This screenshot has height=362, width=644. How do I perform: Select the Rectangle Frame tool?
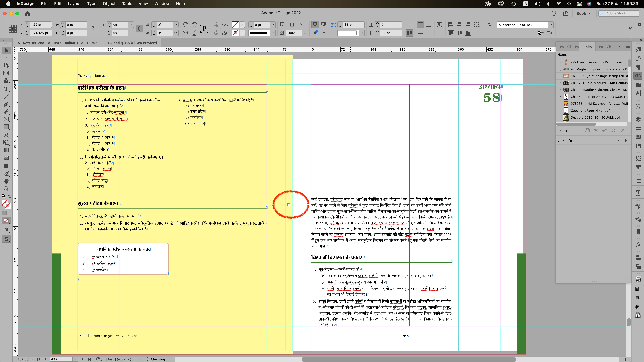click(6, 119)
